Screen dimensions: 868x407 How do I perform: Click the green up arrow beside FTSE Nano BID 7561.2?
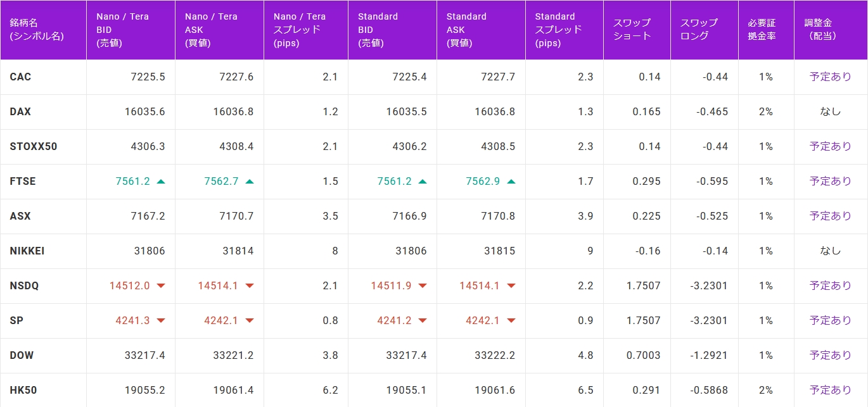pos(161,182)
